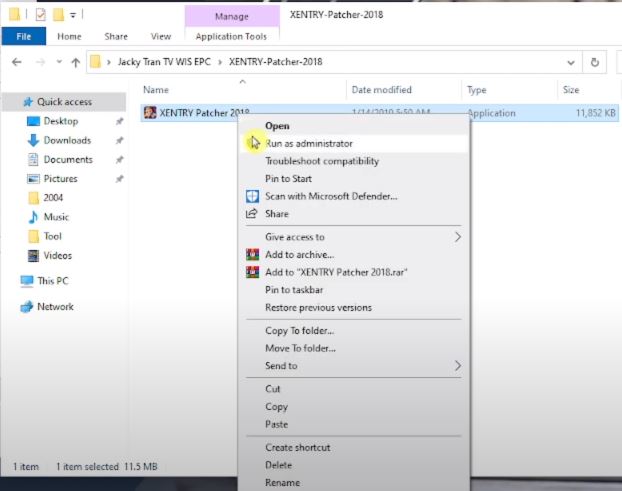Viewport: 622px width, 491px height.
Task: Open Pictures in the navigation pane
Action: (60, 179)
